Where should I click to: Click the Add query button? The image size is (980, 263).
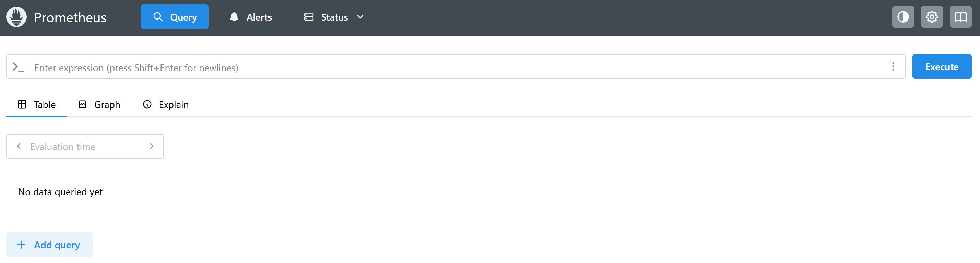[49, 245]
